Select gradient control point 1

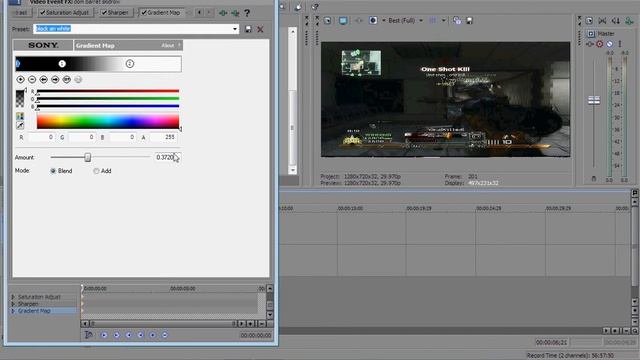pyautogui.click(x=62, y=63)
